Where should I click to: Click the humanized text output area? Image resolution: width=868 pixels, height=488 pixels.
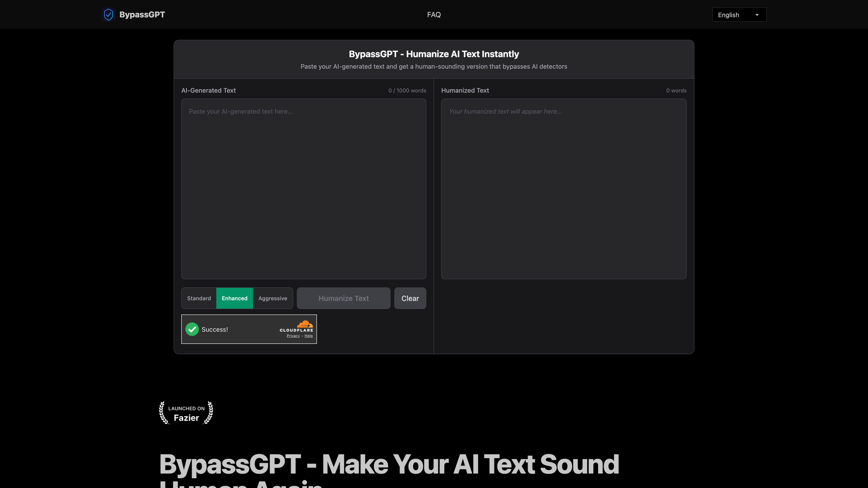(x=563, y=189)
